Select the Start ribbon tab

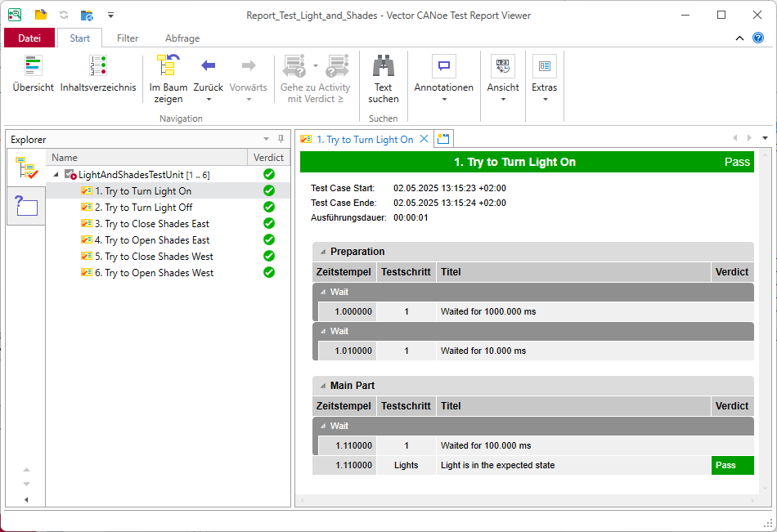[80, 38]
